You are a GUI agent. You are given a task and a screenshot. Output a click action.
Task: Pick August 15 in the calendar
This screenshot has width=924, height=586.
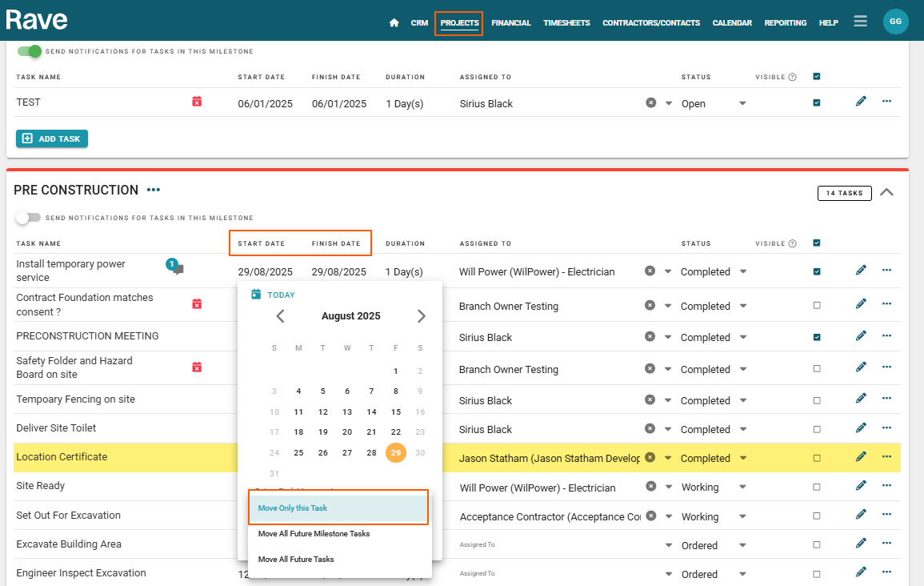click(395, 412)
